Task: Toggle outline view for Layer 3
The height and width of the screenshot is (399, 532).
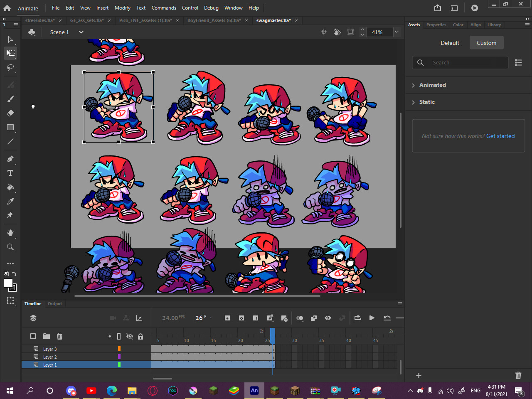Action: click(119, 349)
